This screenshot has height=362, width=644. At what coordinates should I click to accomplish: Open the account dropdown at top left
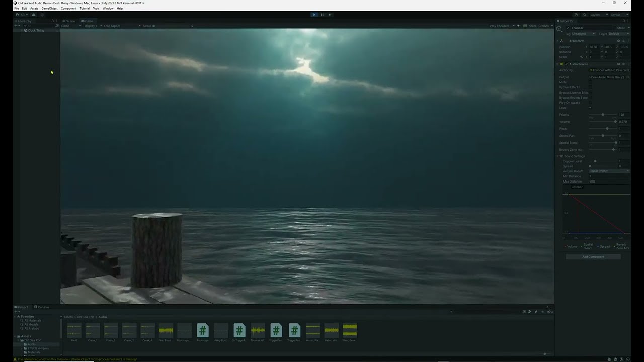[22, 15]
